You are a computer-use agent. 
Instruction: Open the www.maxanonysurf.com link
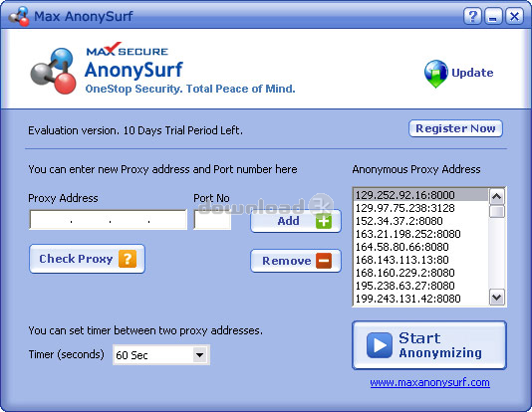click(429, 382)
